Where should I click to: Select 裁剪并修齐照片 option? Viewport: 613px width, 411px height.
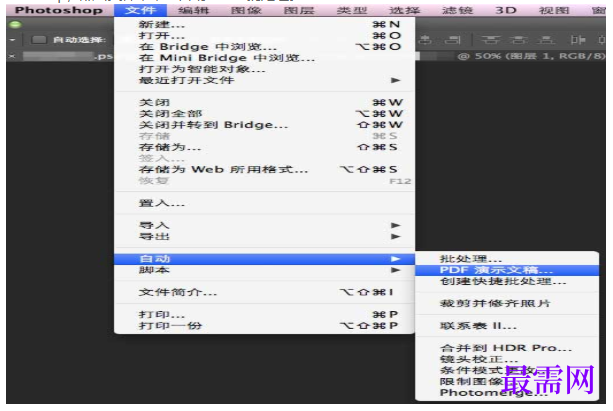click(507, 303)
